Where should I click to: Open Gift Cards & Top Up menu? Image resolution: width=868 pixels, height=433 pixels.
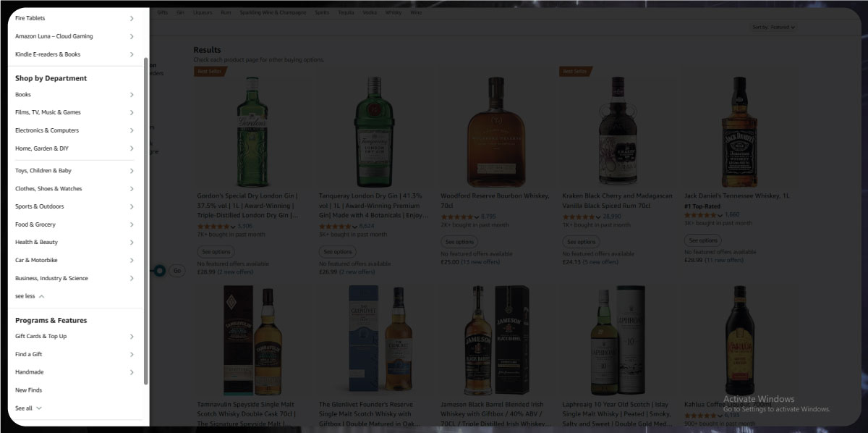[75, 336]
